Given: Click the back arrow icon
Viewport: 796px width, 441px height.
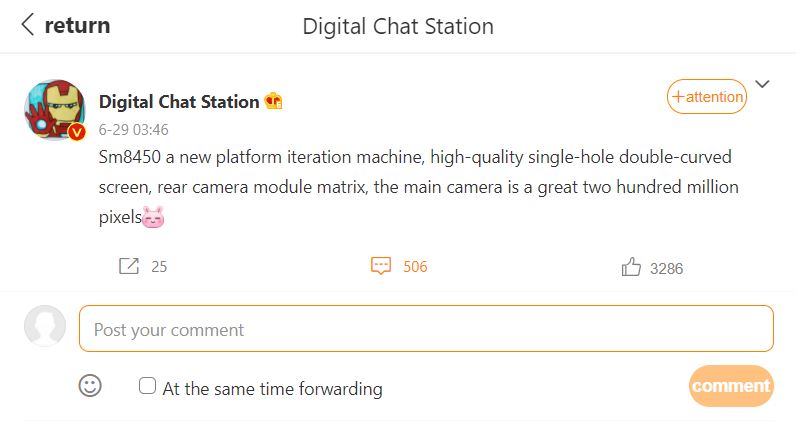Looking at the screenshot, I should pos(28,25).
